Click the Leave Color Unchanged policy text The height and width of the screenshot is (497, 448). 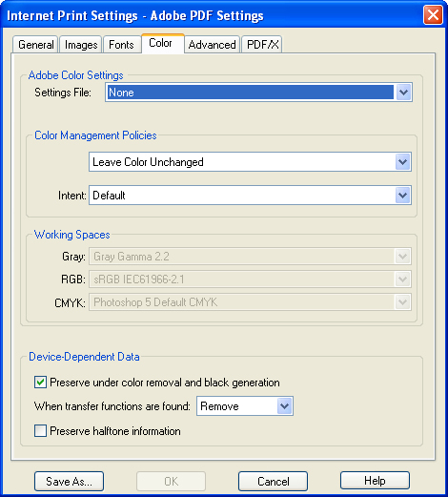148,162
